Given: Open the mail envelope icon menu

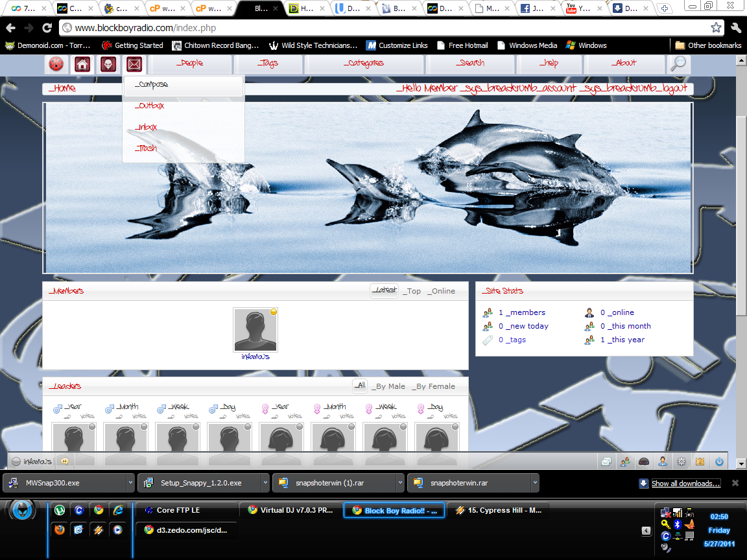Looking at the screenshot, I should (134, 64).
